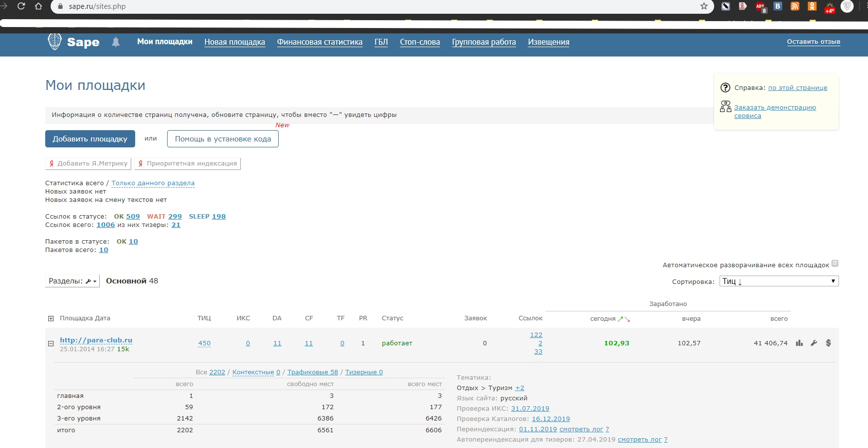This screenshot has width=868, height=448.
Task: Open statistics chart icon for para-club.ru
Action: coord(799,343)
